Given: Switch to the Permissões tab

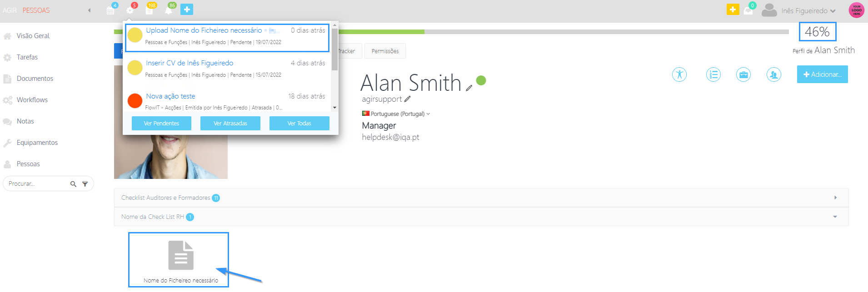Looking at the screenshot, I should tap(385, 51).
